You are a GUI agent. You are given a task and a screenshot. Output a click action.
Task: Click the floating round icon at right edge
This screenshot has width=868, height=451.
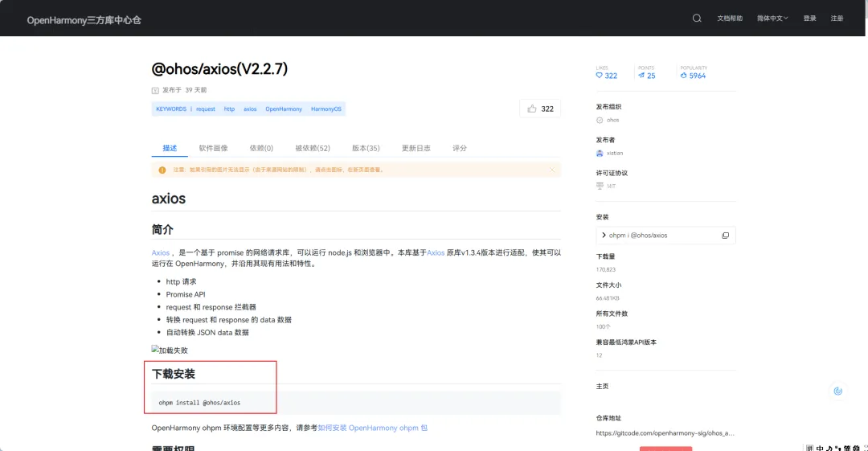click(x=838, y=392)
